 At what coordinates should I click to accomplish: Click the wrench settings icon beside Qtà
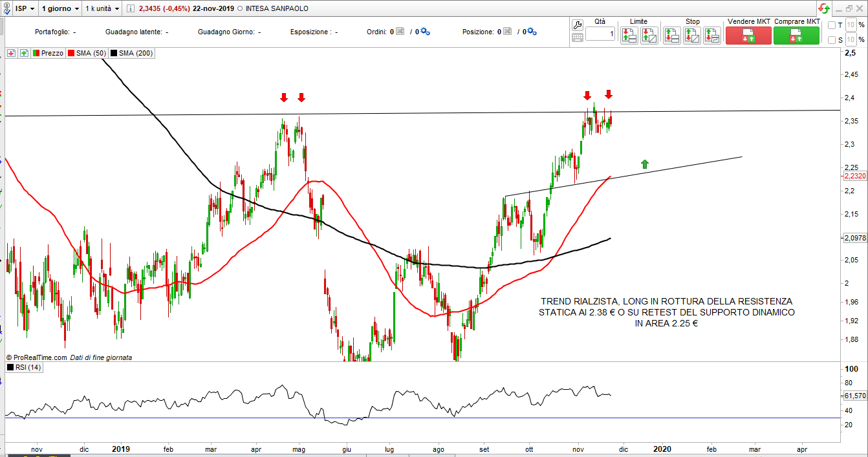pos(578,24)
